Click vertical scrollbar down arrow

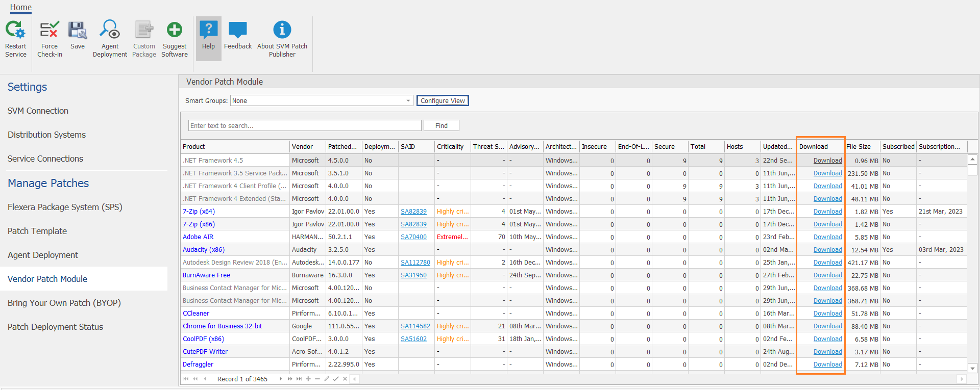coord(972,368)
